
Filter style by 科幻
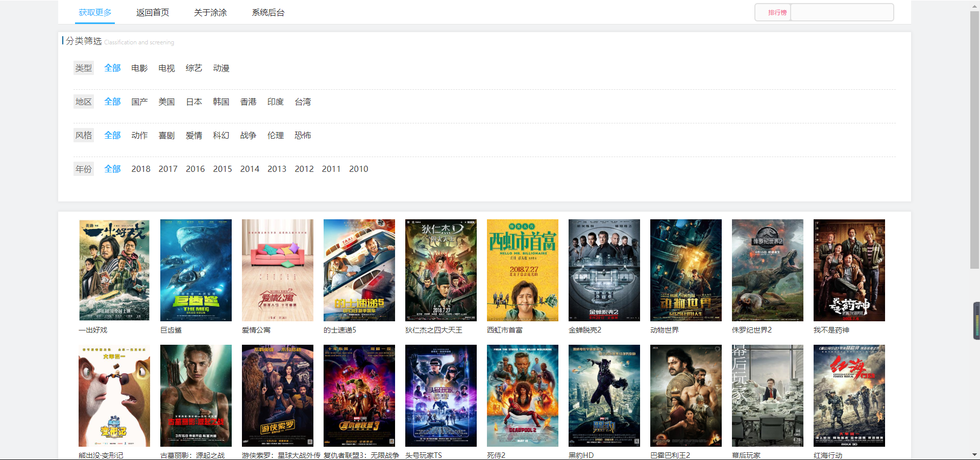[x=221, y=135]
